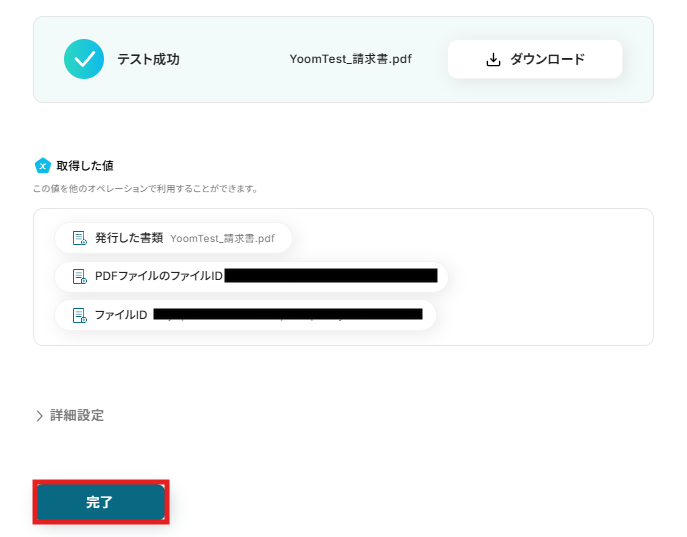Click the redacted value of ファイルID
Viewport: 687px width, 537px height.
pyautogui.click(x=288, y=314)
